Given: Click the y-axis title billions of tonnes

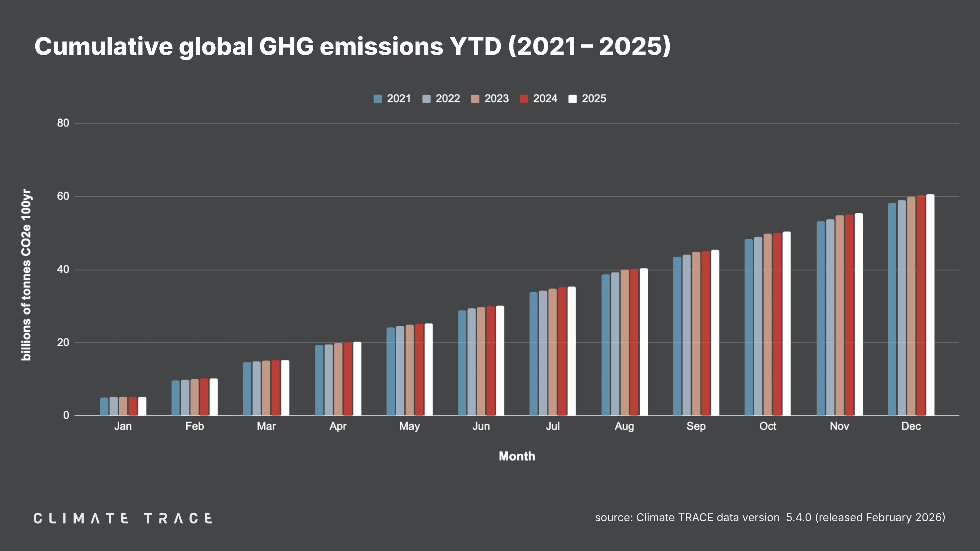Looking at the screenshot, I should 26,275.
